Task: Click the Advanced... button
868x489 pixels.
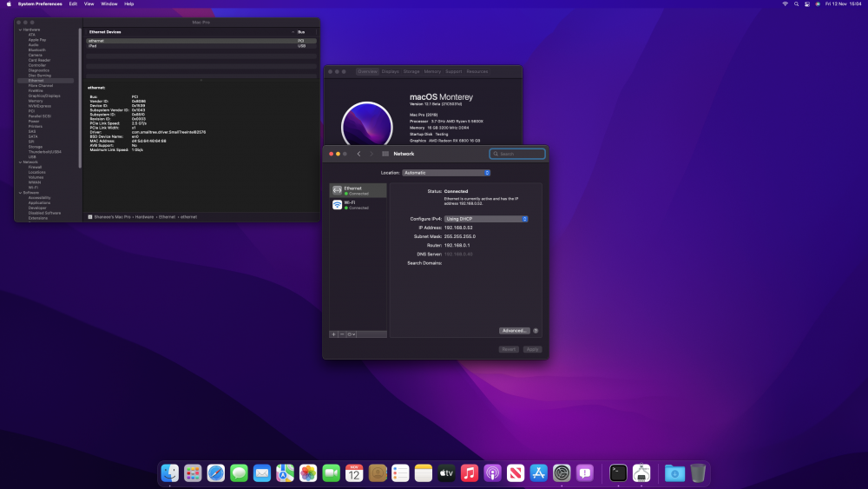Action: (x=514, y=331)
